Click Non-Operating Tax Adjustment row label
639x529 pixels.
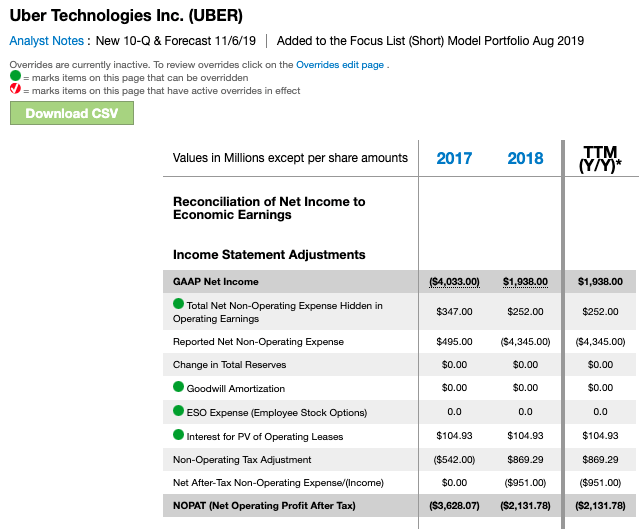pyautogui.click(x=242, y=460)
